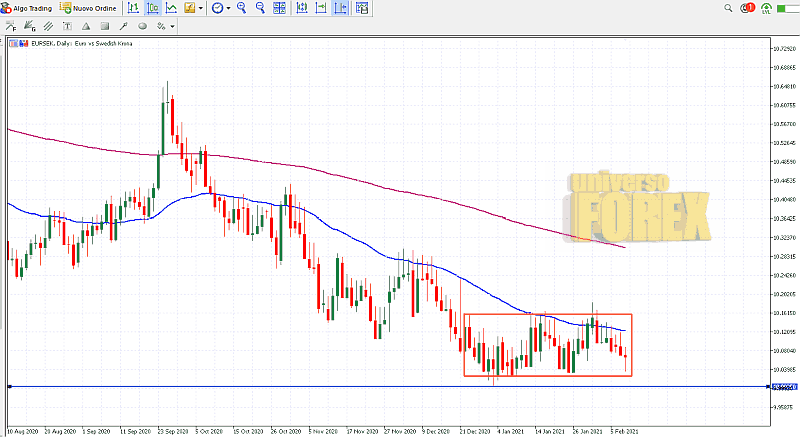Expand the timeframe clock dropdown

point(229,8)
